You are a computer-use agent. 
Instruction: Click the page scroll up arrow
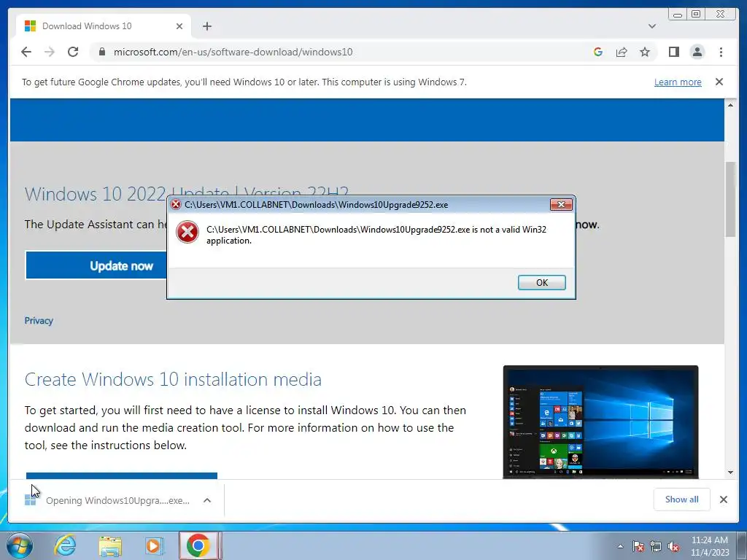coord(730,105)
